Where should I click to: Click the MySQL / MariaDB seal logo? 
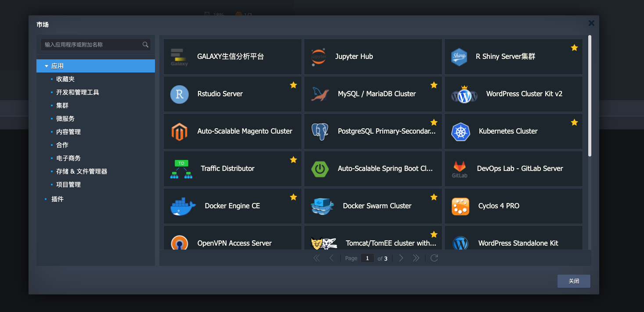pos(320,94)
